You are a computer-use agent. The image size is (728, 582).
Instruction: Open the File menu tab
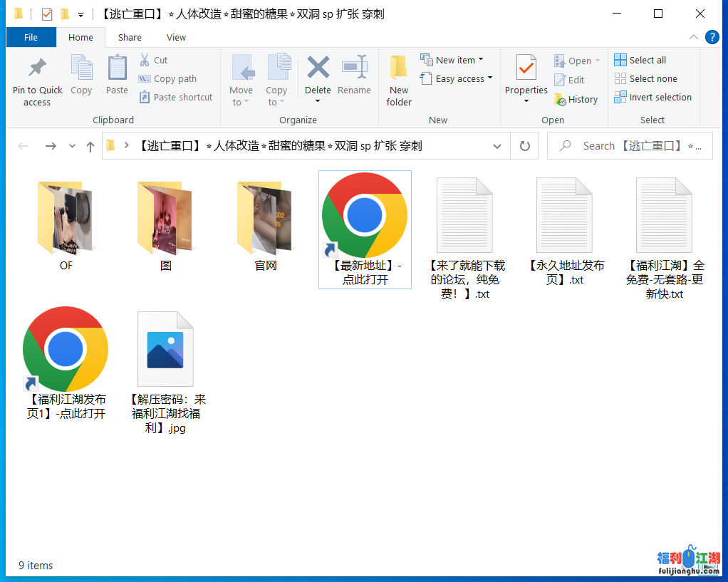pyautogui.click(x=31, y=38)
